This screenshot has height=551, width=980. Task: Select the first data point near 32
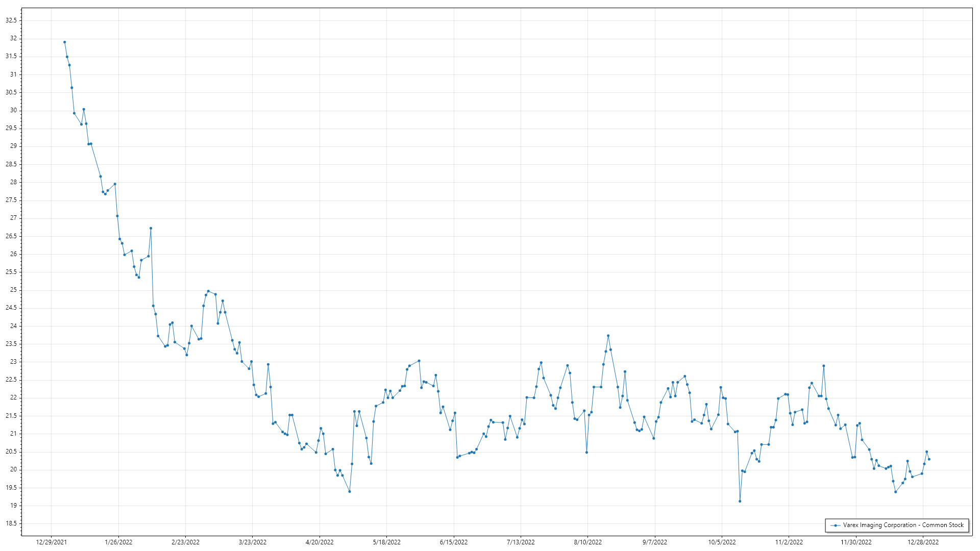(64, 42)
